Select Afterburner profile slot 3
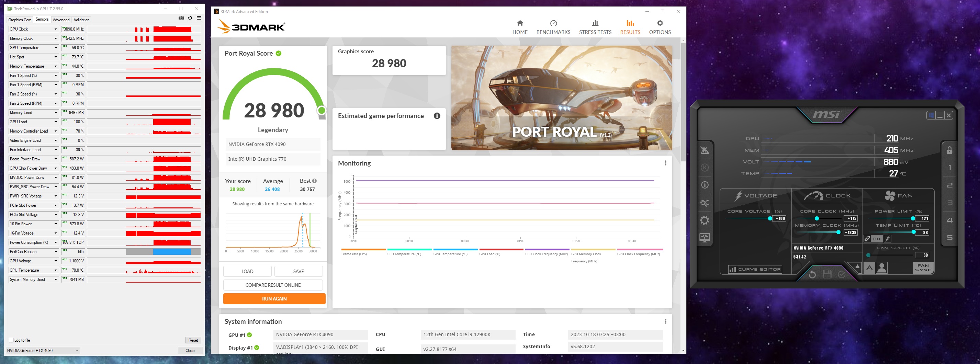980x364 pixels. click(x=949, y=203)
